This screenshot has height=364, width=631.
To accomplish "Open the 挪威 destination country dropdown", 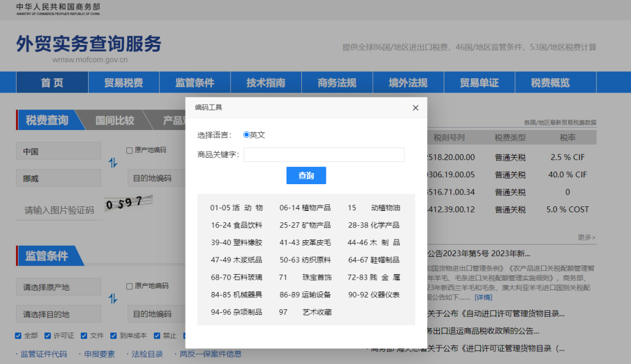I will pyautogui.click(x=59, y=178).
